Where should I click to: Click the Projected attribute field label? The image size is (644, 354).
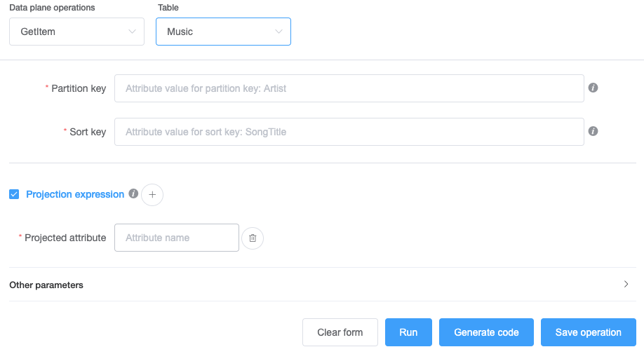coord(65,238)
